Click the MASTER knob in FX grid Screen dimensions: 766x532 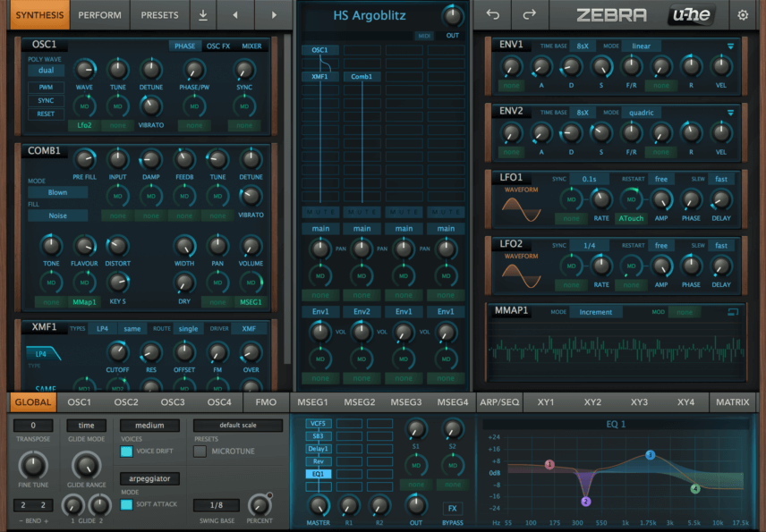318,506
